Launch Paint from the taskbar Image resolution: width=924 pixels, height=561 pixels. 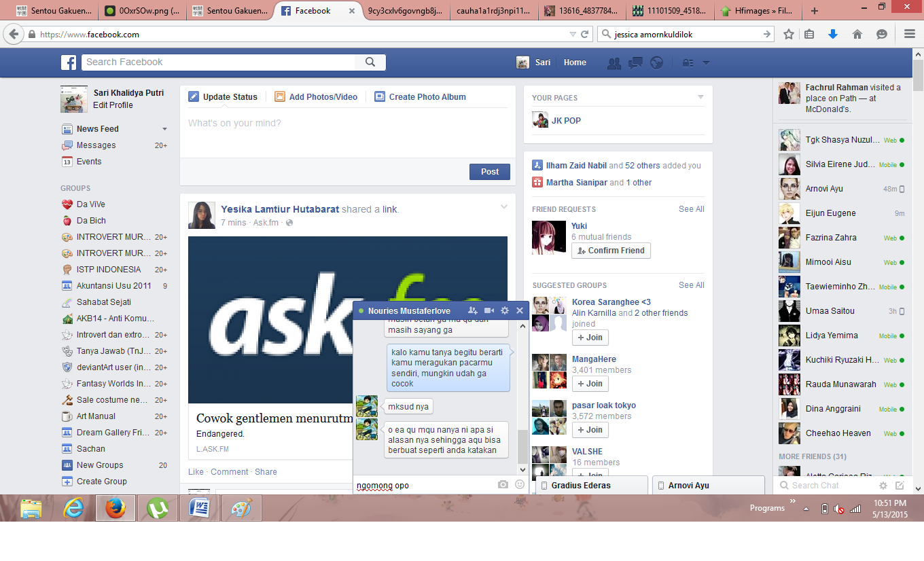pyautogui.click(x=242, y=508)
